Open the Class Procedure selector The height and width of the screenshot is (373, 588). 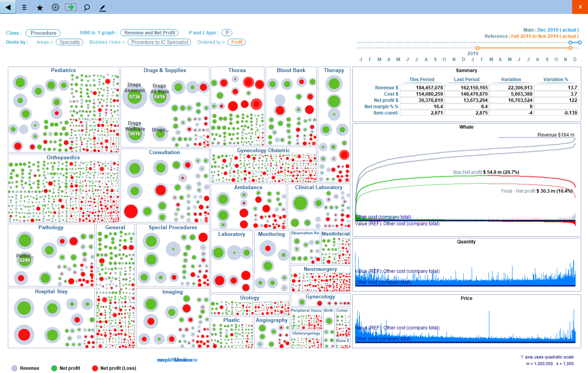43,33
